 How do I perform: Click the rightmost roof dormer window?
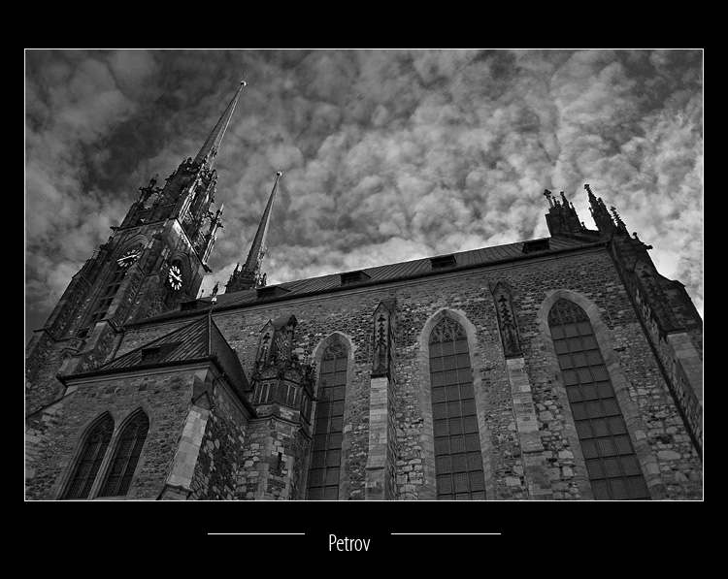click(x=536, y=246)
